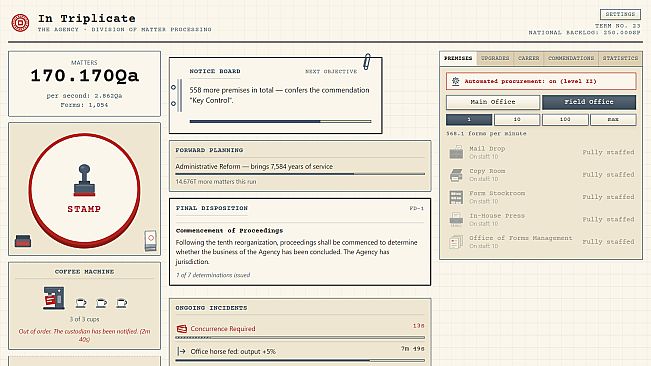Click the In Triplicate agency seal logo
Viewport: 651px width, 366px height.
pyautogui.click(x=20, y=23)
